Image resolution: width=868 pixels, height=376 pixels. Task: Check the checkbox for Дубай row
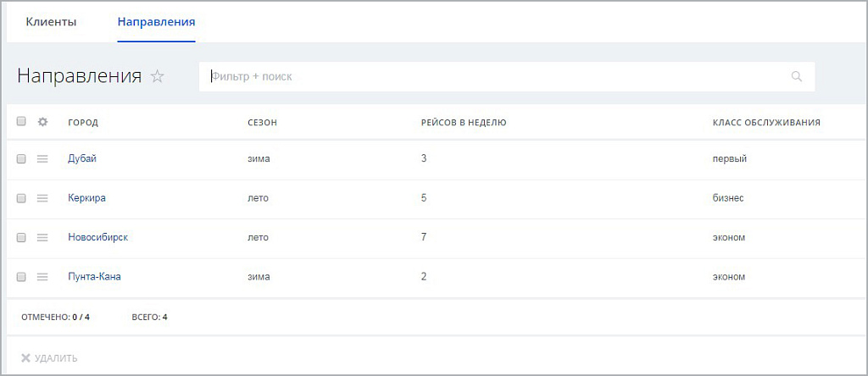click(x=21, y=158)
